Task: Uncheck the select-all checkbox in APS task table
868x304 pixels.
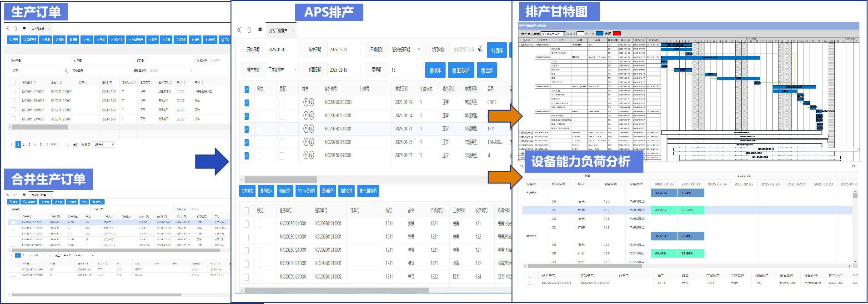Action: [x=246, y=89]
